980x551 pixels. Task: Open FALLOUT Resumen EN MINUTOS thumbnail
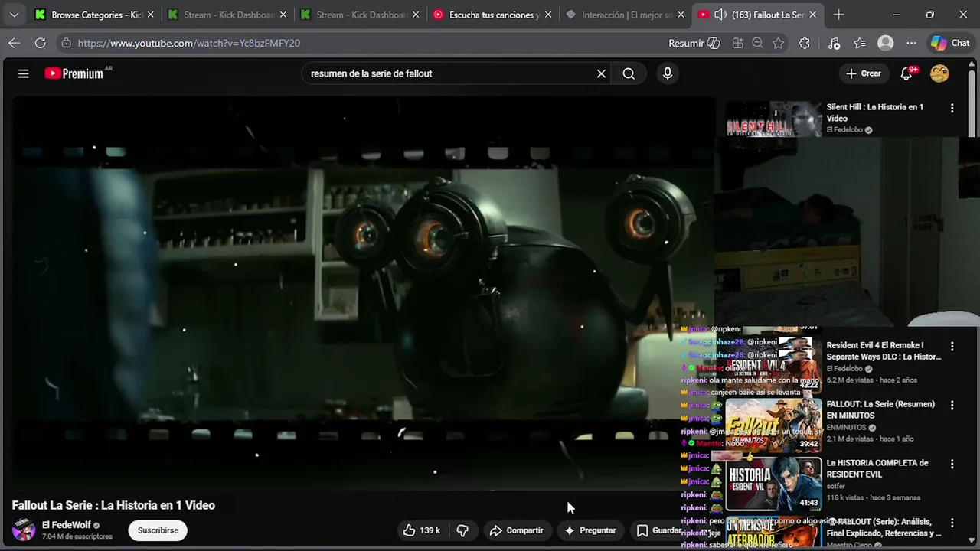(x=773, y=424)
